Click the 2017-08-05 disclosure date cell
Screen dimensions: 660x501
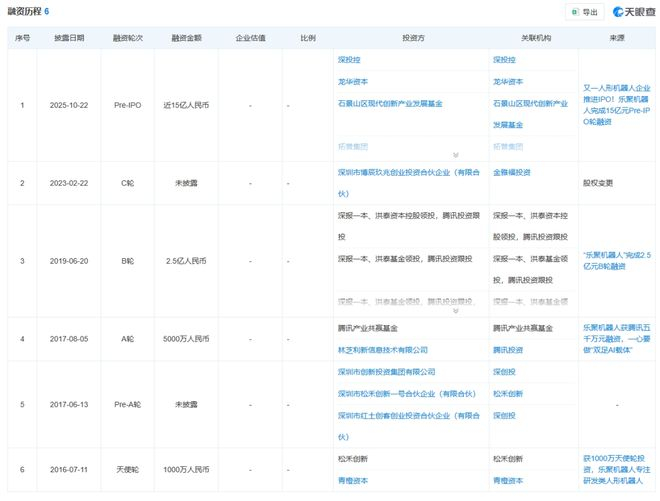pos(69,339)
